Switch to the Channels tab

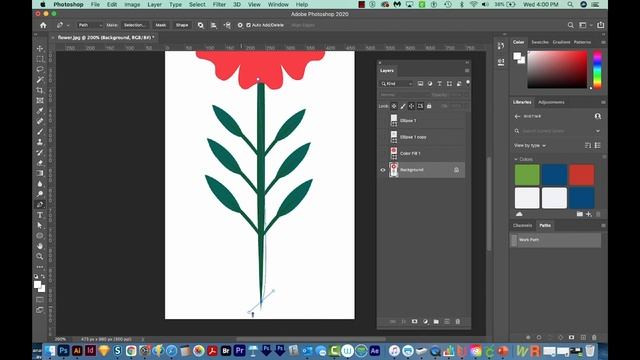tap(522, 225)
